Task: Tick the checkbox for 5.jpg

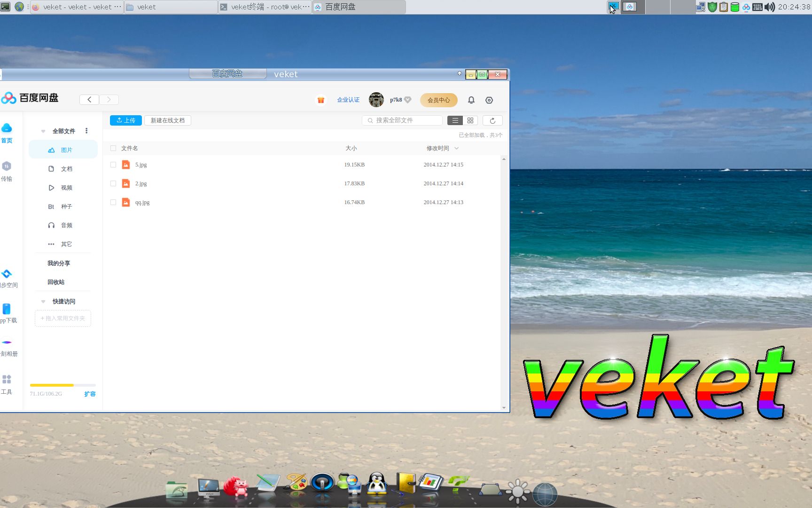Action: [113, 165]
